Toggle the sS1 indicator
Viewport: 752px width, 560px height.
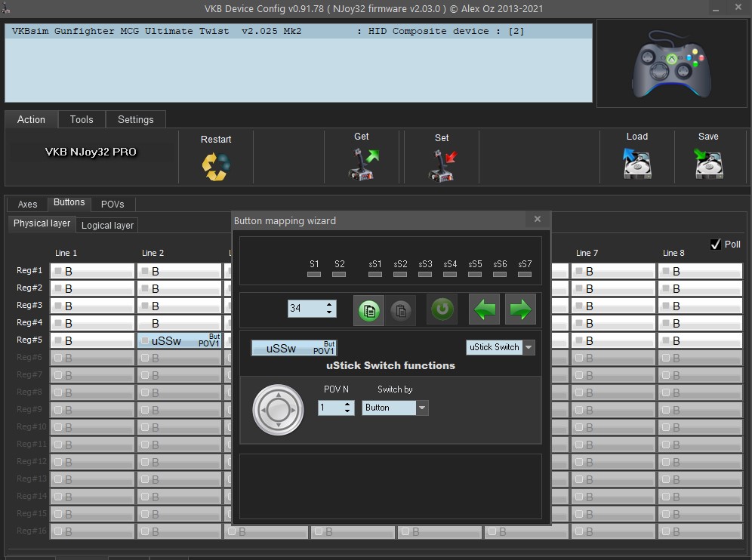point(375,274)
